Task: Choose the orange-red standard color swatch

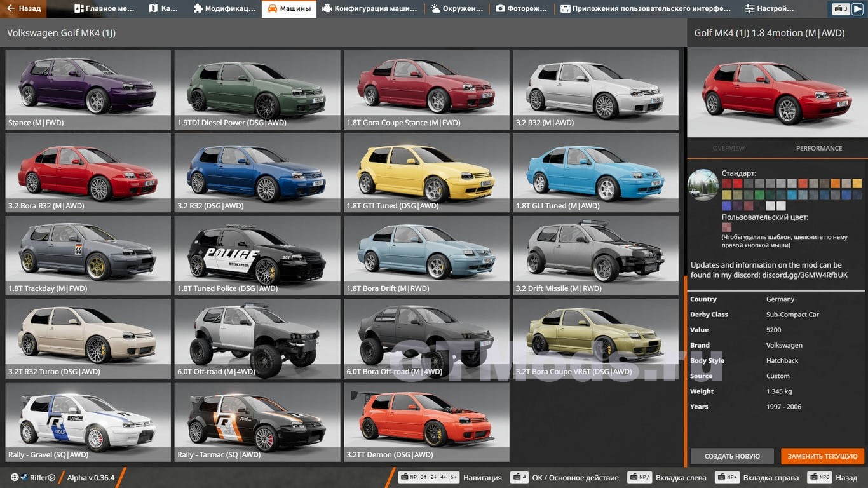Action: point(803,184)
